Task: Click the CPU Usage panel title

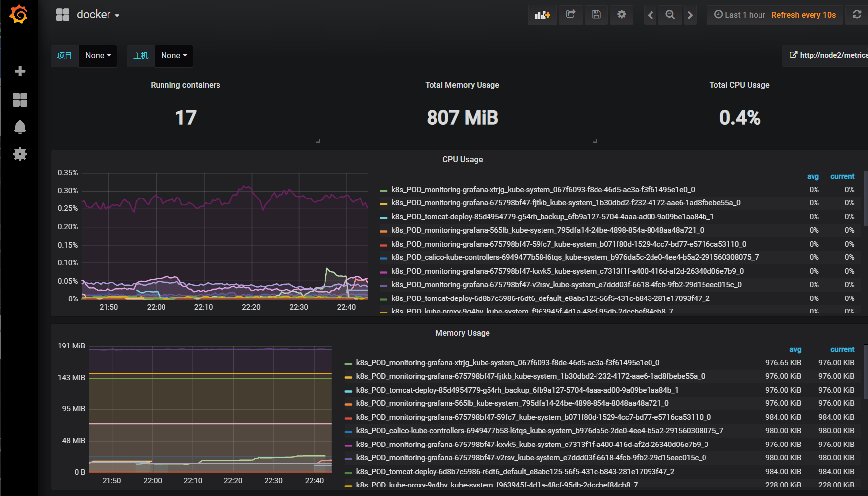Action: [x=462, y=160]
